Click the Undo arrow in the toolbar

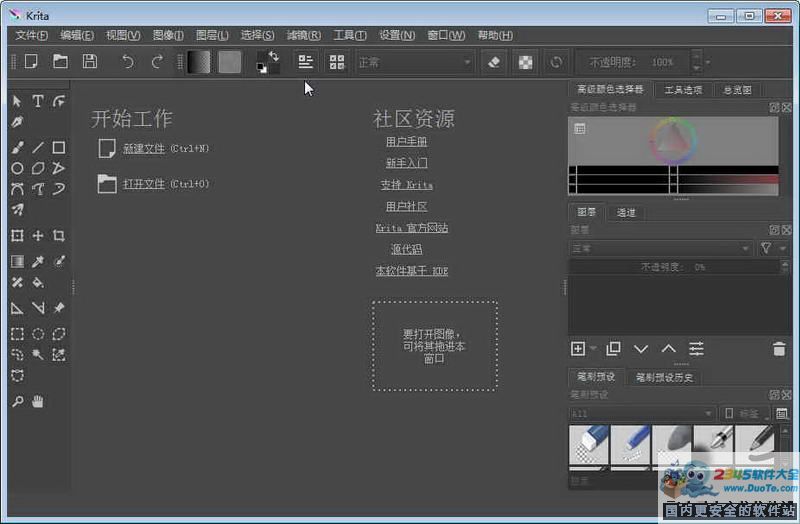(127, 62)
